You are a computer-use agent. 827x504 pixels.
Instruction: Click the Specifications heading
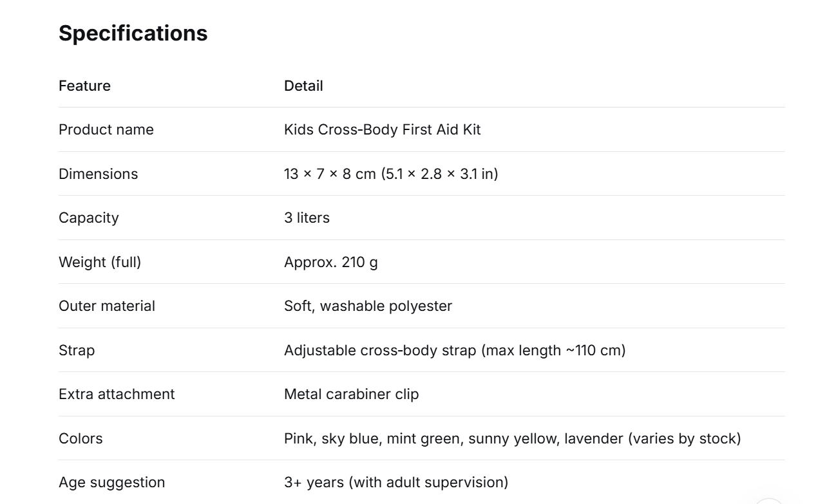[x=133, y=33]
